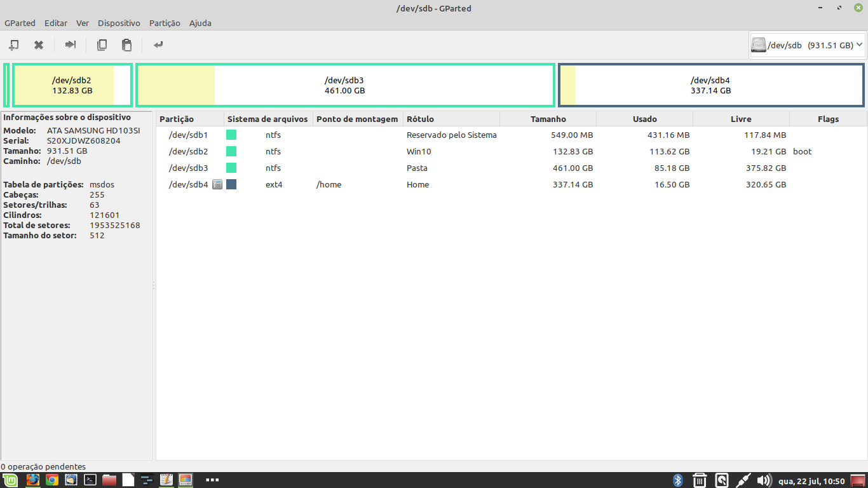This screenshot has width=868, height=488.
Task: Click the ntfs color swatch for /dev/sdb1
Action: 231,135
